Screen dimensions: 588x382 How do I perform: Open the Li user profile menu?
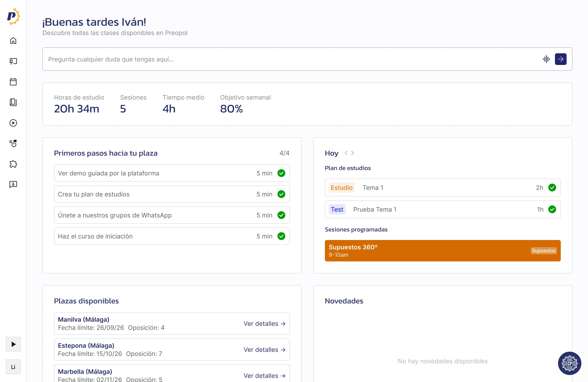13,367
